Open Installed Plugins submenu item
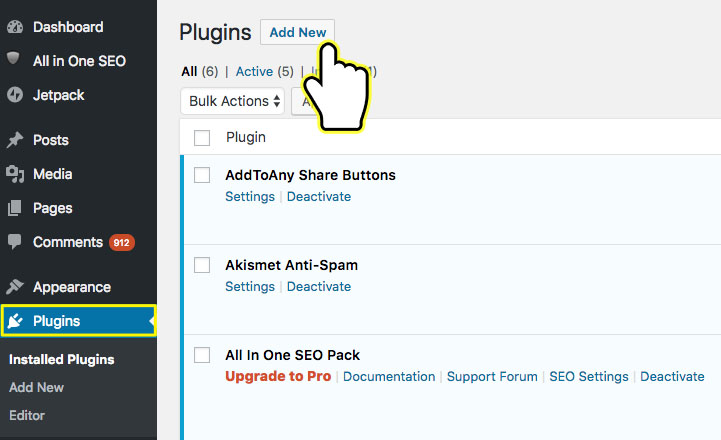 (62, 360)
